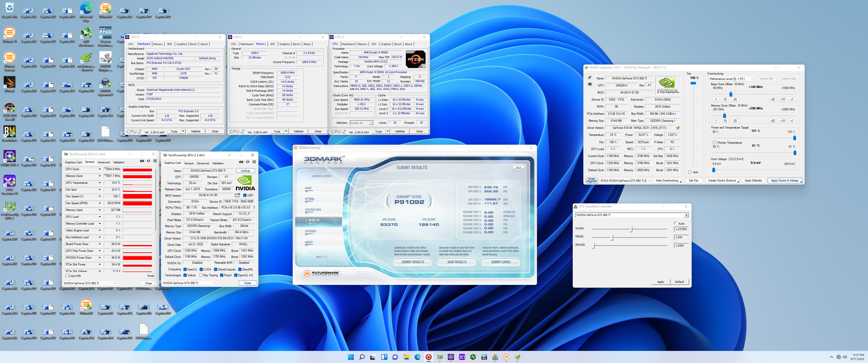This screenshot has height=363, width=868.
Task: Toggle the PhysX checkbox in GPU-Z
Action: click(x=222, y=275)
